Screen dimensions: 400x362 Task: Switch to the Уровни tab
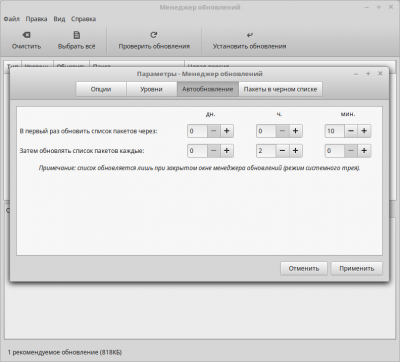(x=151, y=89)
